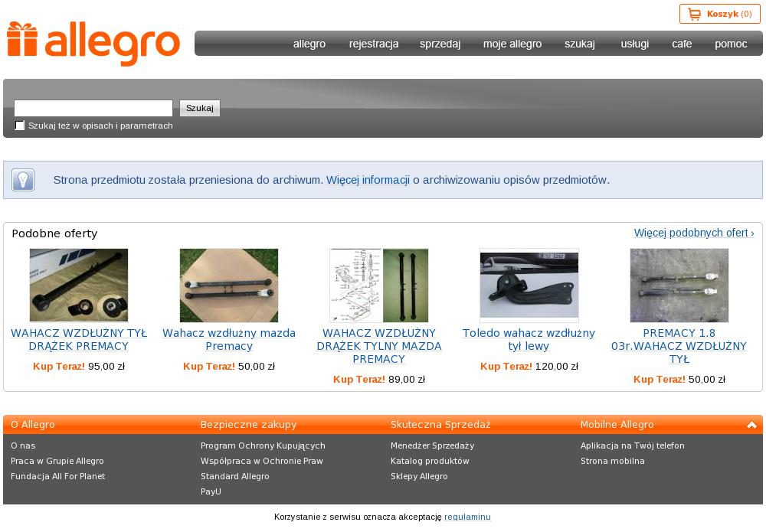766x532 pixels.
Task: Click the 'O Allegro' footer heading
Action: pyautogui.click(x=33, y=425)
